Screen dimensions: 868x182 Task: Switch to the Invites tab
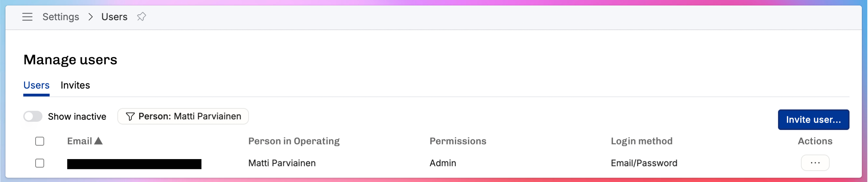point(75,85)
